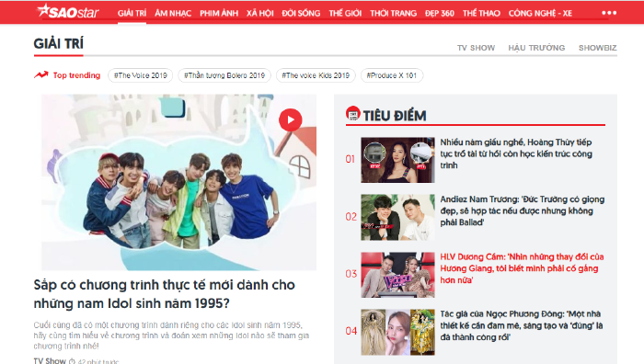Switch to the Hậu Trường tab
Viewport: 644px width, 364px height.
pos(536,48)
